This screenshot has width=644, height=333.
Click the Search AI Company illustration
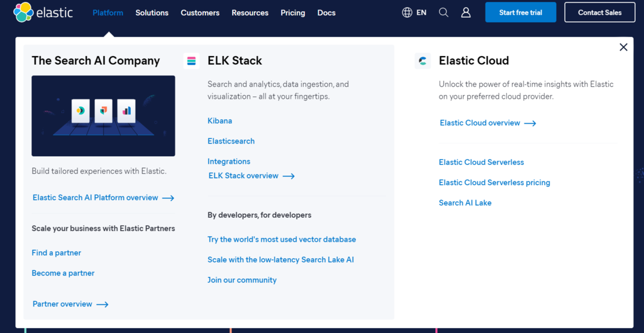point(104,116)
